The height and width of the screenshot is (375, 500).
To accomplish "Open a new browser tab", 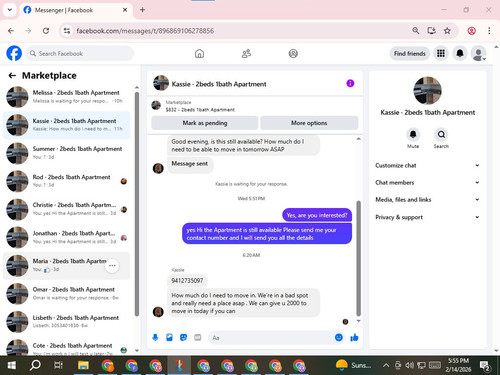I will [142, 10].
